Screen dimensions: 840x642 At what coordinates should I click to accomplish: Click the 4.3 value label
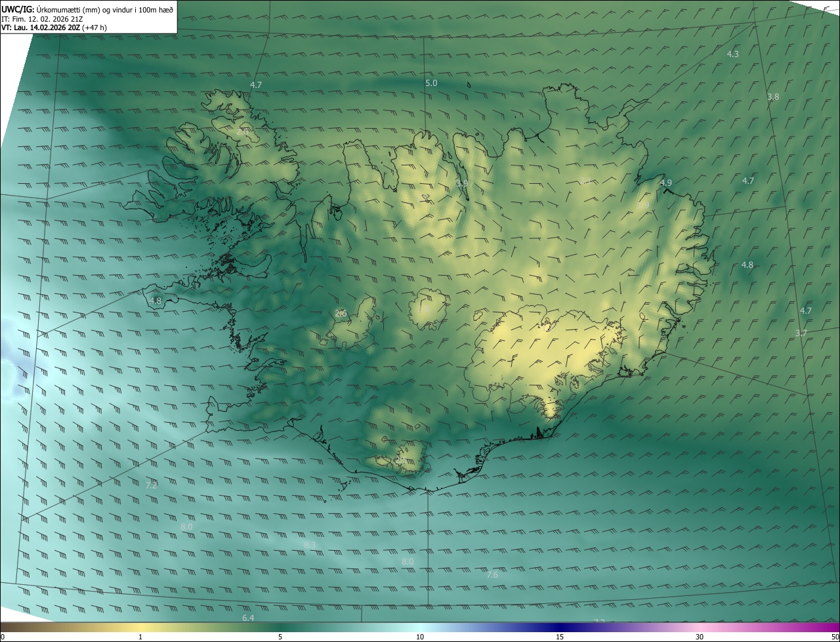click(x=733, y=54)
